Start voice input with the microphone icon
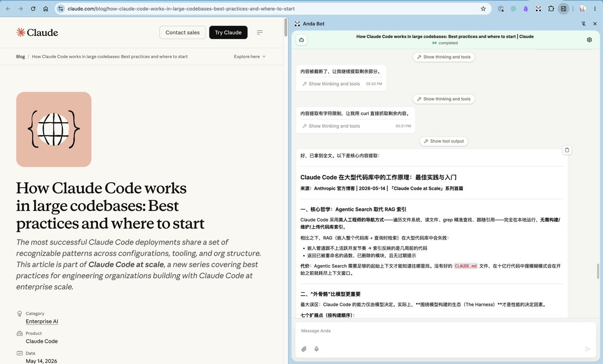This screenshot has width=603, height=364. (x=317, y=349)
